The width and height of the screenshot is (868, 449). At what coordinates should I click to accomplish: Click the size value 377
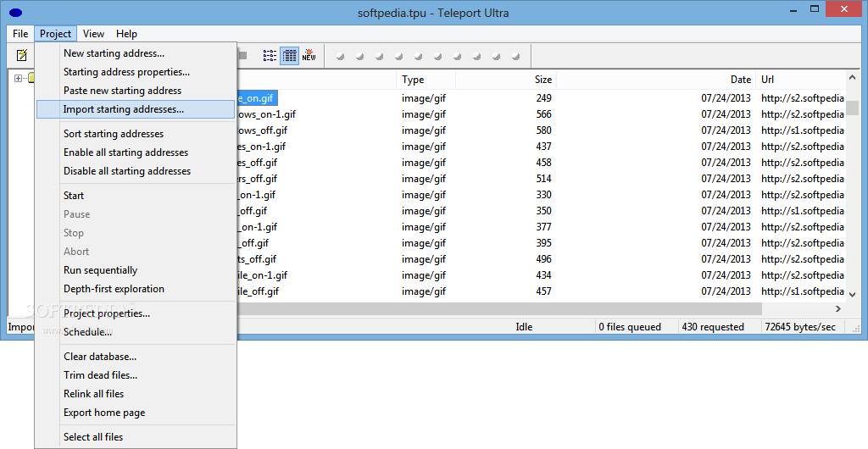click(x=543, y=227)
